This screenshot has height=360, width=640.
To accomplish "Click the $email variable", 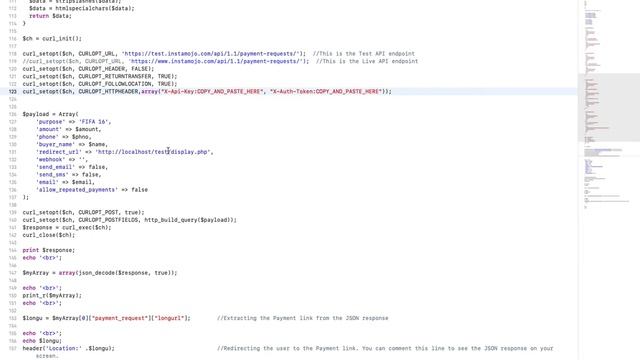I will (82, 182).
